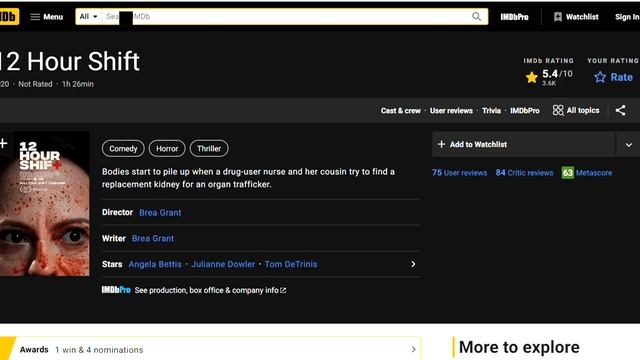
Task: Open Cast & crew page
Action: (x=400, y=111)
